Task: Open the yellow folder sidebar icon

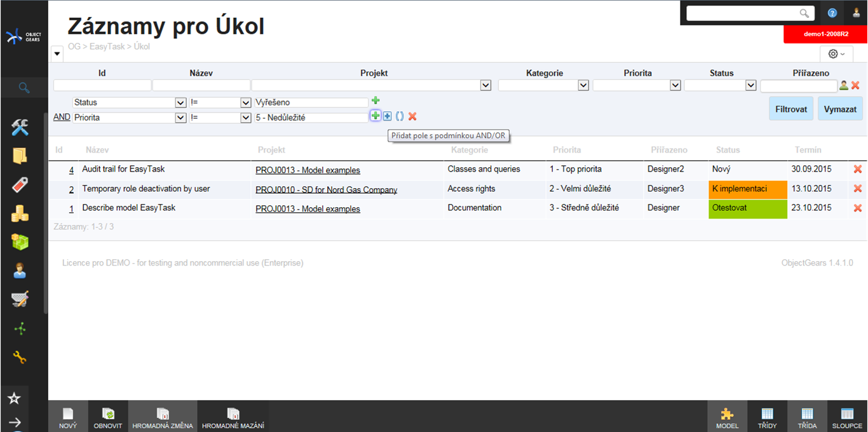Action: click(x=20, y=156)
